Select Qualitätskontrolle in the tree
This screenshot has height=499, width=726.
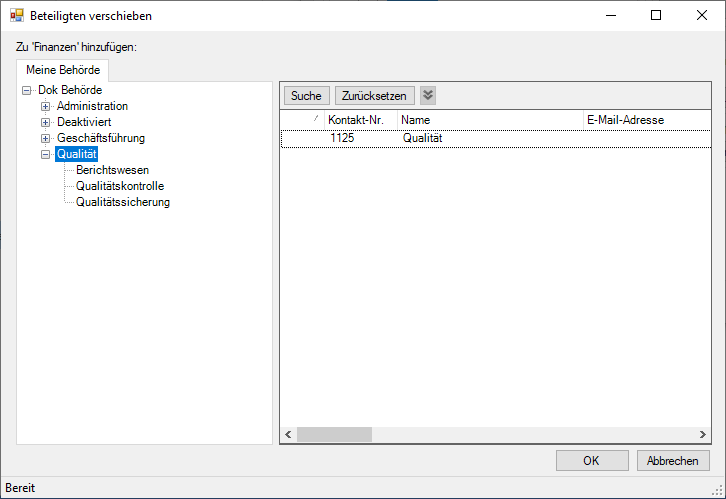pyautogui.click(x=120, y=186)
